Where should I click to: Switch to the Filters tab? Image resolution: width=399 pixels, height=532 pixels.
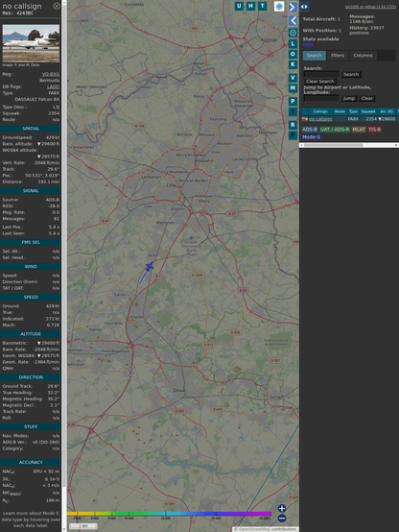338,56
